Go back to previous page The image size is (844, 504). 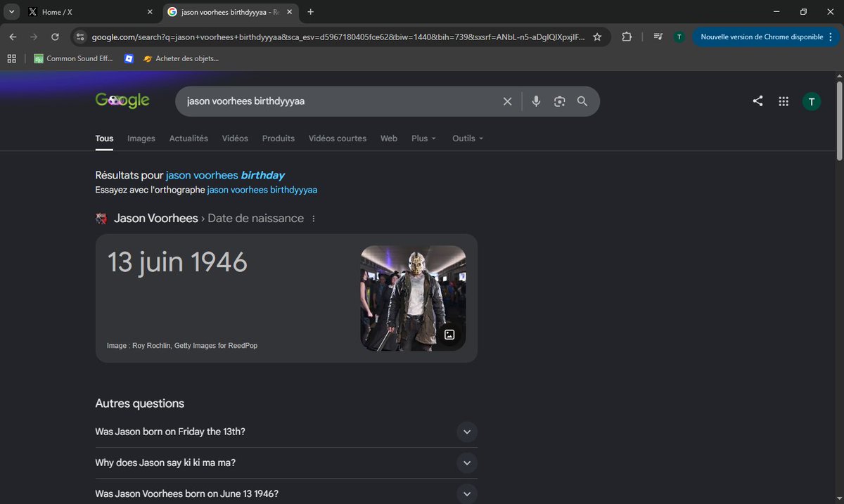coord(13,37)
